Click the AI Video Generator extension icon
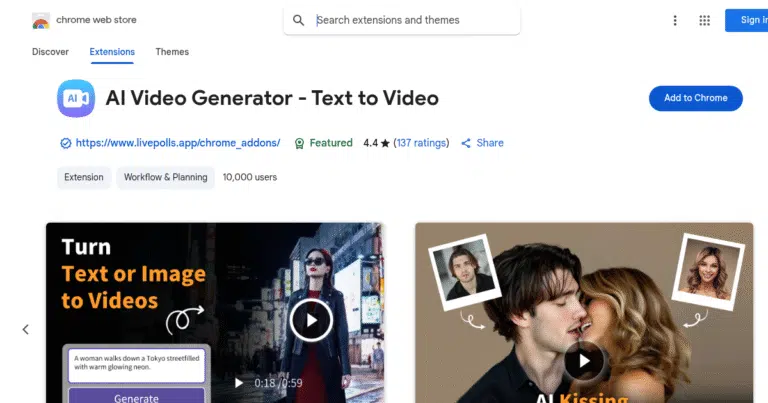This screenshot has width=768, height=403. click(76, 98)
